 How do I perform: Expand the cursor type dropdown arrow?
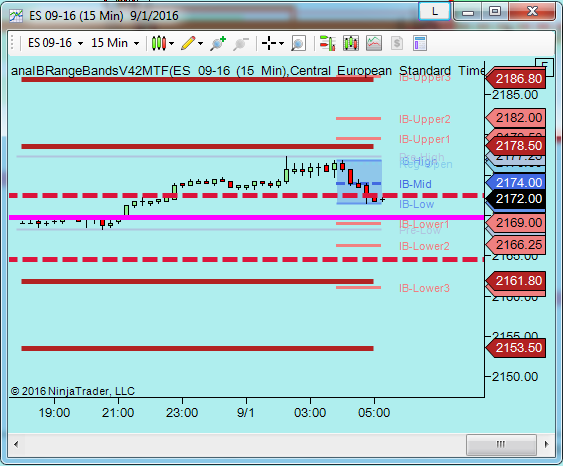coord(281,44)
